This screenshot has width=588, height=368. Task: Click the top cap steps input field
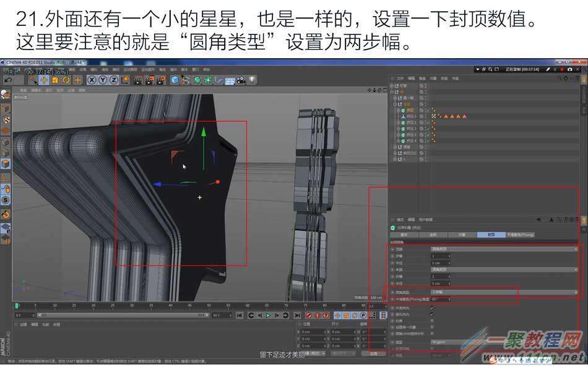(x=440, y=256)
